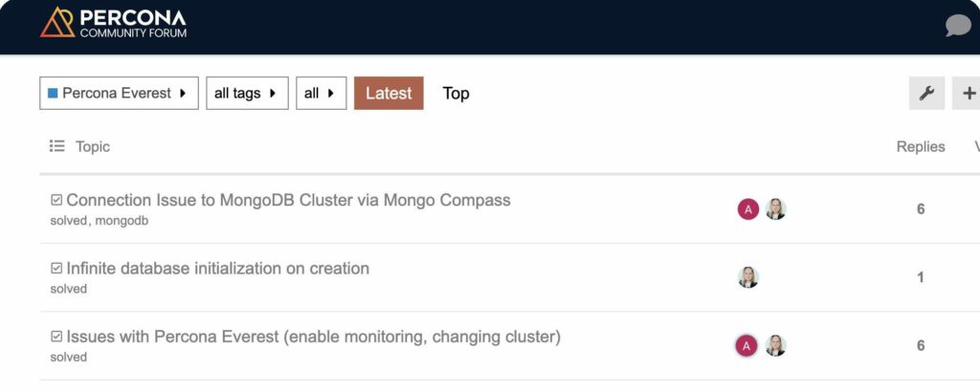
Task: Click the mongodb tag link
Action: tap(122, 221)
